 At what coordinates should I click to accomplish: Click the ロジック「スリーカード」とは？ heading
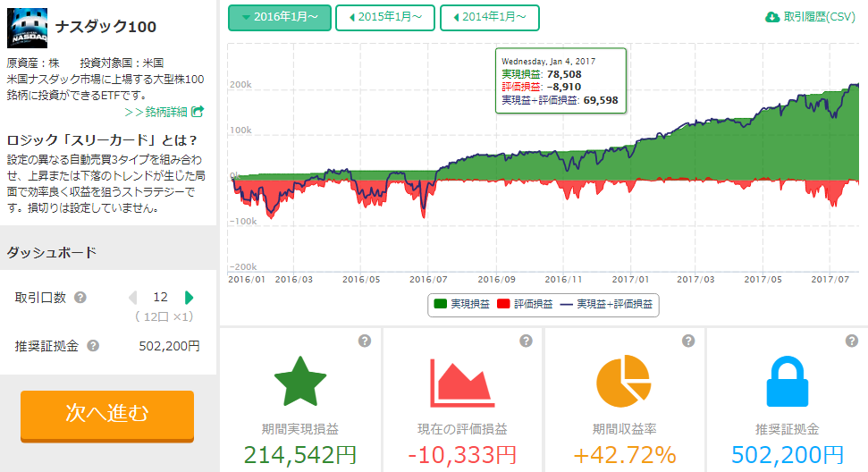click(x=102, y=140)
